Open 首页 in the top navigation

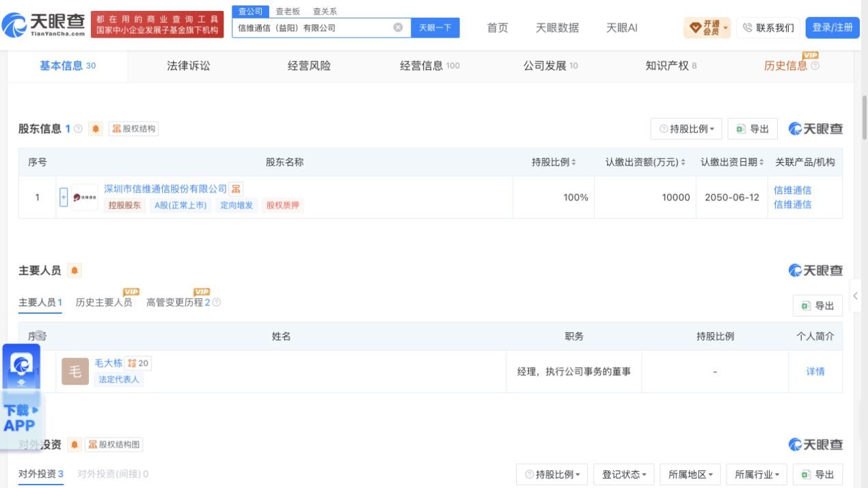(498, 27)
